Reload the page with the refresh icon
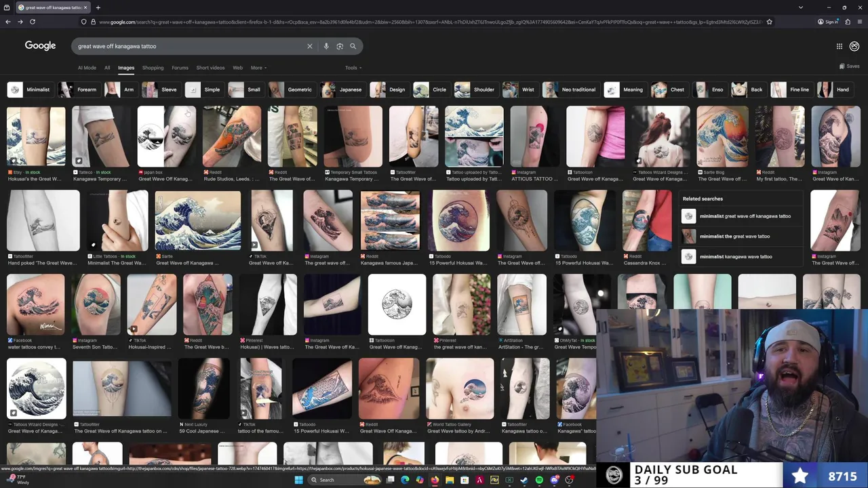Viewport: 868px width, 488px height. [33, 22]
